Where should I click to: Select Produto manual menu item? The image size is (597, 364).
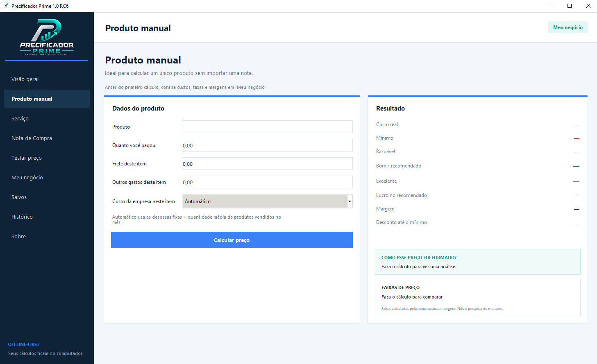47,99
